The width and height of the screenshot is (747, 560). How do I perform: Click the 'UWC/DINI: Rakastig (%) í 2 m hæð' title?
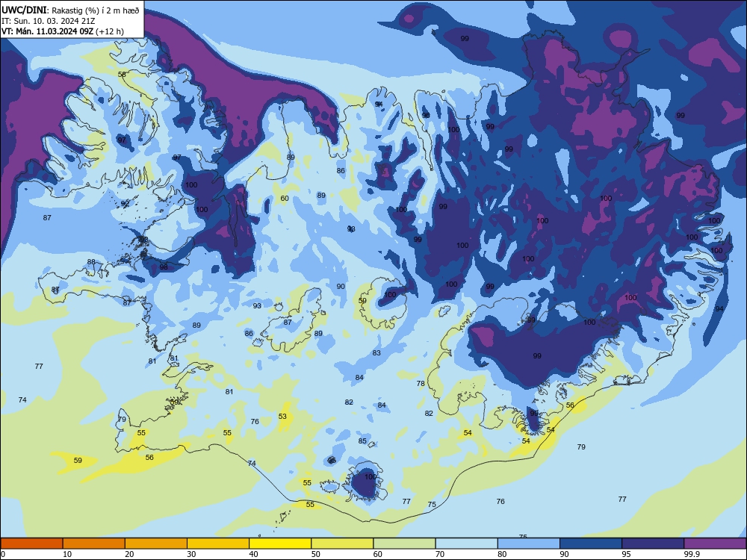click(x=70, y=10)
